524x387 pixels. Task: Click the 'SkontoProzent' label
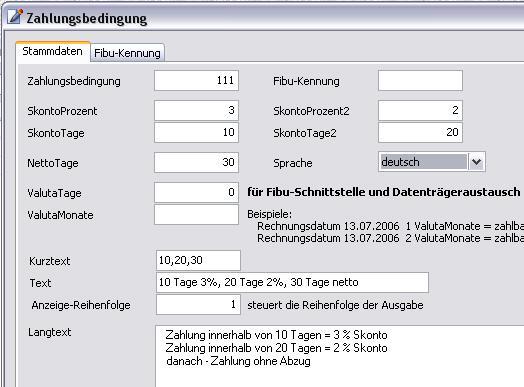[x=62, y=111]
